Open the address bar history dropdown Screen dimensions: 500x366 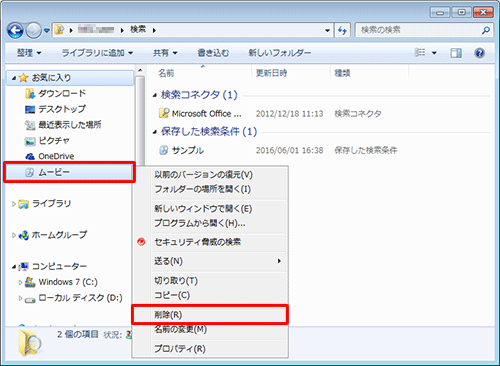pyautogui.click(x=327, y=31)
